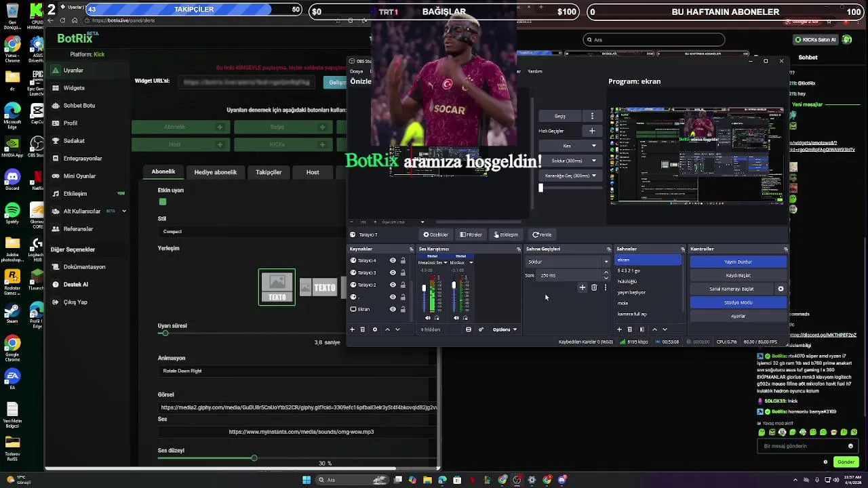Click Gönder to send chat message
868x488 pixels.
tap(846, 462)
